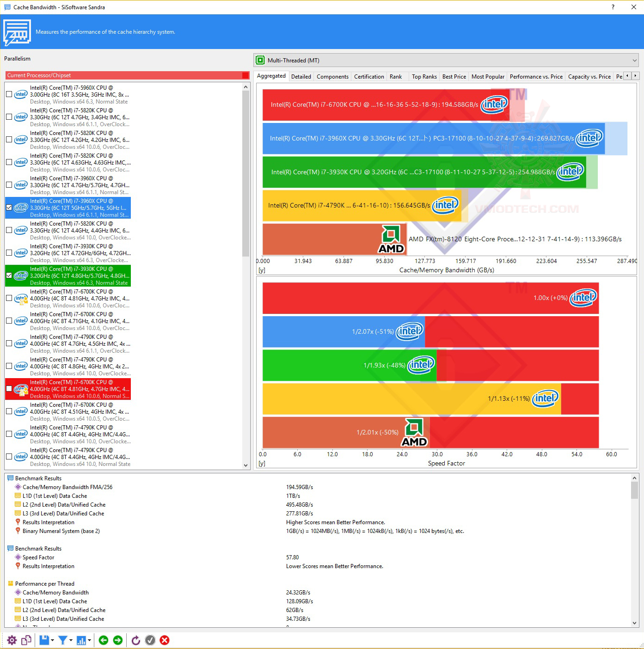Click the red square on Current Processor/Chipset bar
This screenshot has width=644, height=649.
coord(245,75)
